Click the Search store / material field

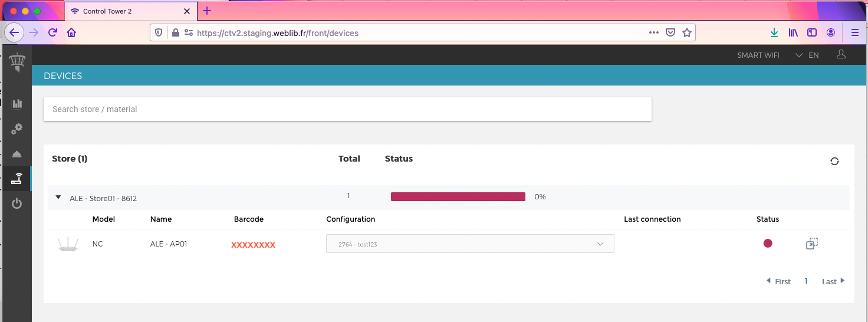[x=347, y=109]
